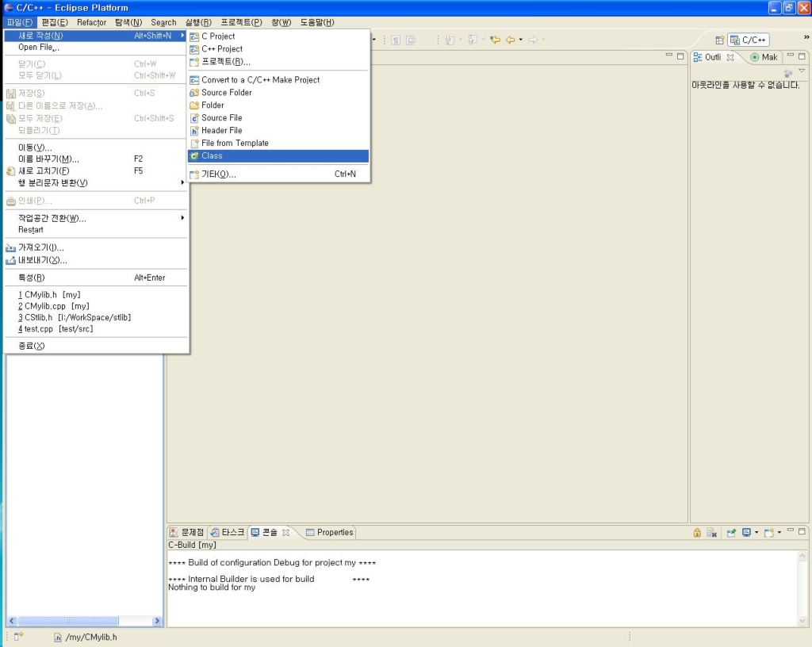Click the horizontal scrollbar thumb in the left panel
Image resolution: width=812 pixels, height=647 pixels.
(68, 621)
